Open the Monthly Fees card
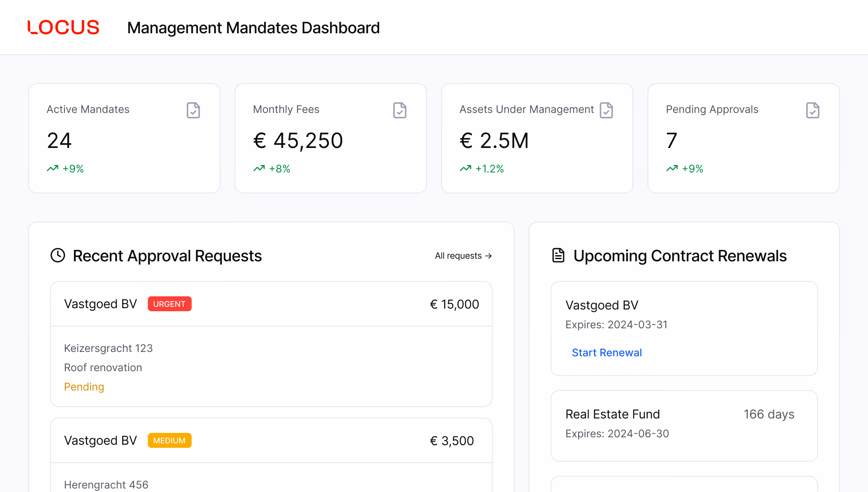 point(331,138)
